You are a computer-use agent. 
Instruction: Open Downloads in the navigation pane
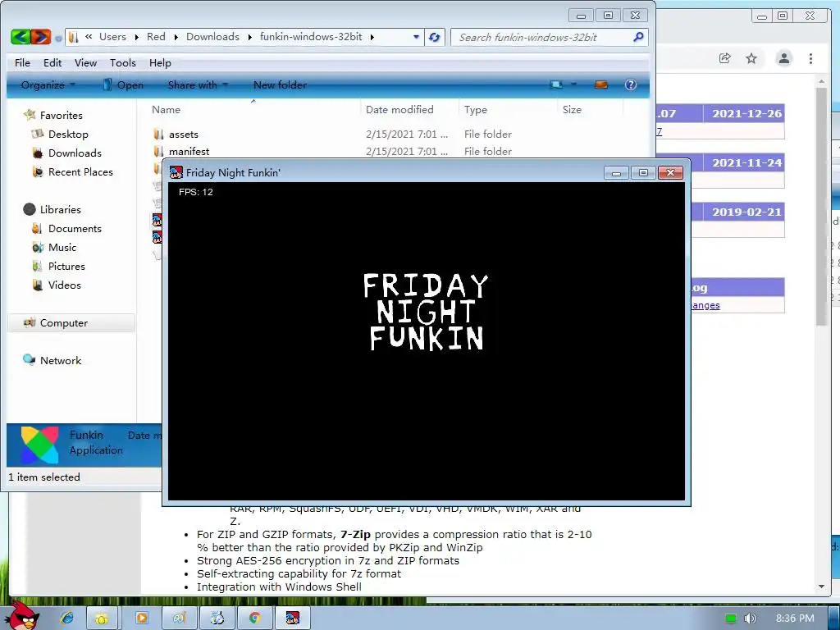pyautogui.click(x=75, y=153)
